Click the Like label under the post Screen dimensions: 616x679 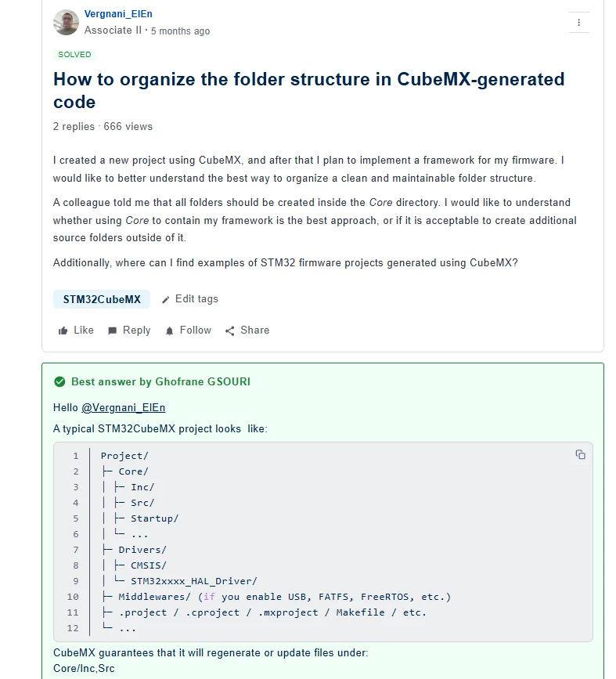(84, 330)
